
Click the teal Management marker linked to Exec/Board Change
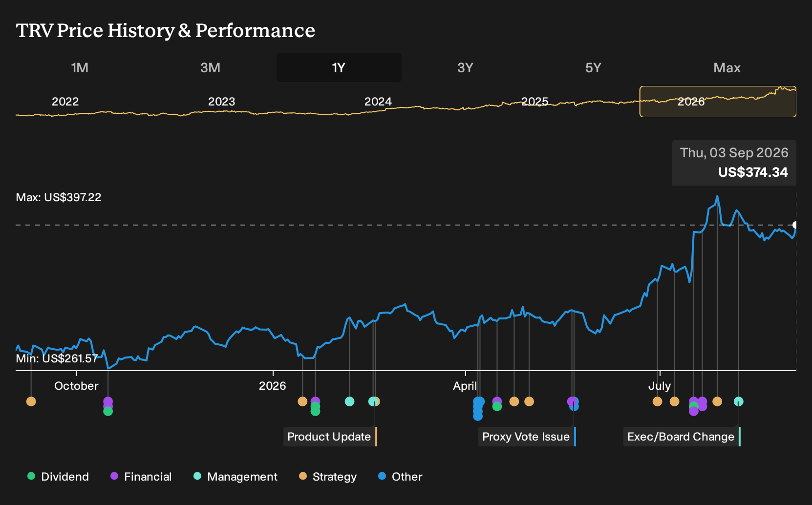coord(739,401)
